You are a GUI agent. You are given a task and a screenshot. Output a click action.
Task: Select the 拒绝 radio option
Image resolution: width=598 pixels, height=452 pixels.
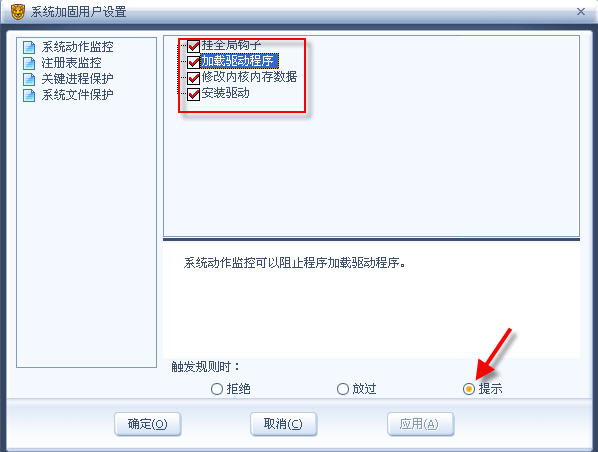coord(217,389)
